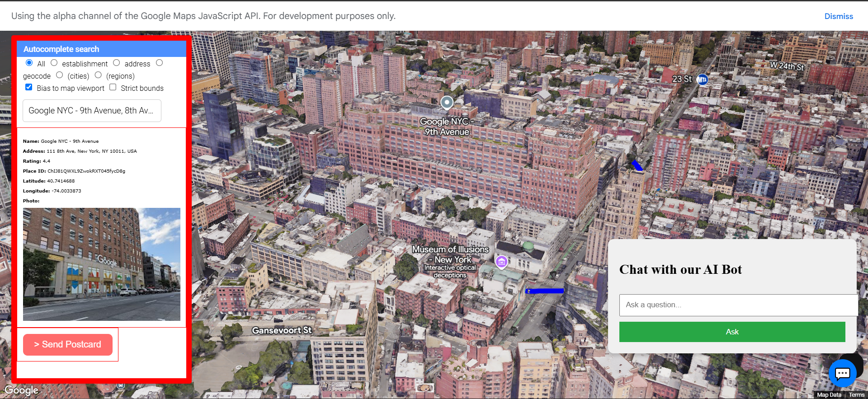Click the Google logo on map
This screenshot has width=868, height=399.
[21, 390]
